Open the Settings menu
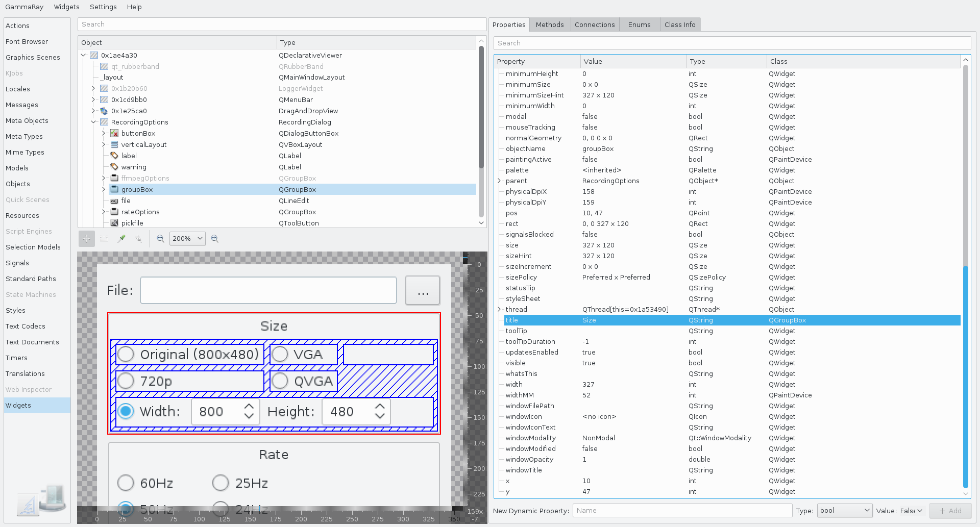 click(103, 7)
